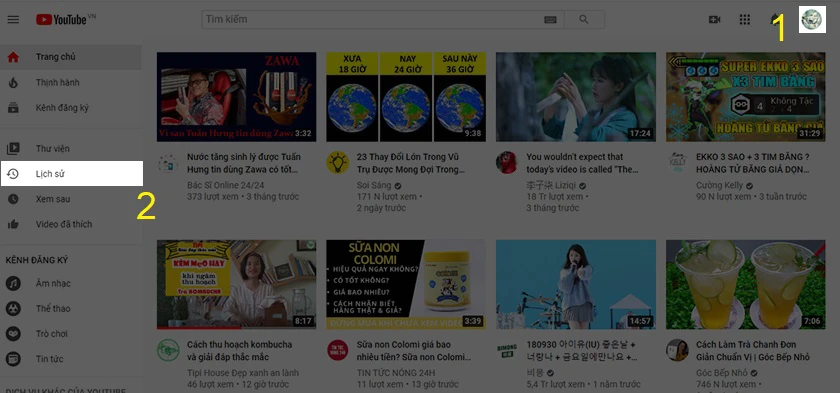Screen dimensions: 840x393
Task: Play the kombucha 8:17 video thumbnail
Action: (x=236, y=284)
